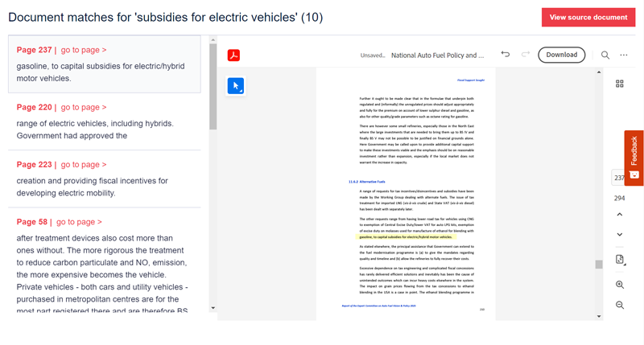The width and height of the screenshot is (644, 345).
Task: Go to next page with down chevron
Action: pyautogui.click(x=620, y=235)
